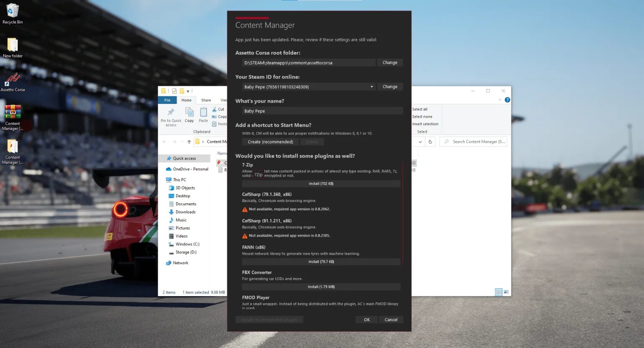Screen dimensions: 644x348
Task: Open 3D Objects in navigation pane
Action: click(x=182, y=188)
